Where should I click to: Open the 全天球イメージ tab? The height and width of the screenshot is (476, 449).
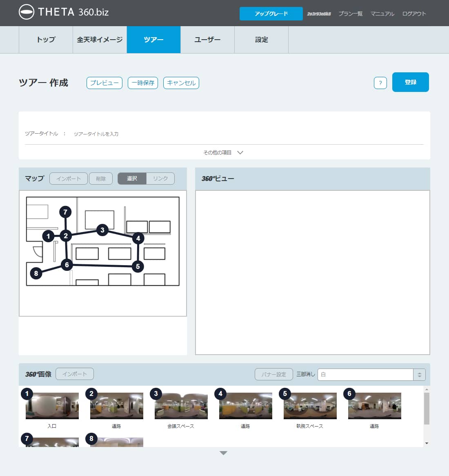click(x=100, y=40)
